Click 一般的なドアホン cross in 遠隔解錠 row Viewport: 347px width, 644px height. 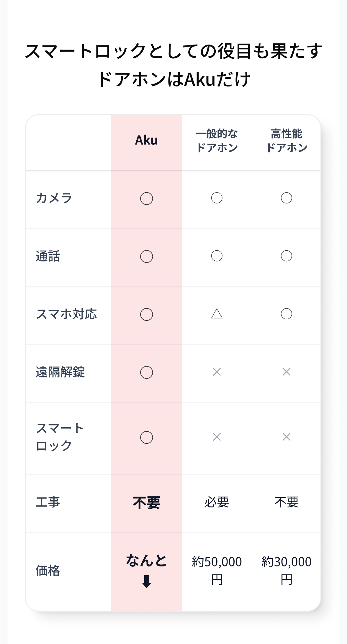217,372
